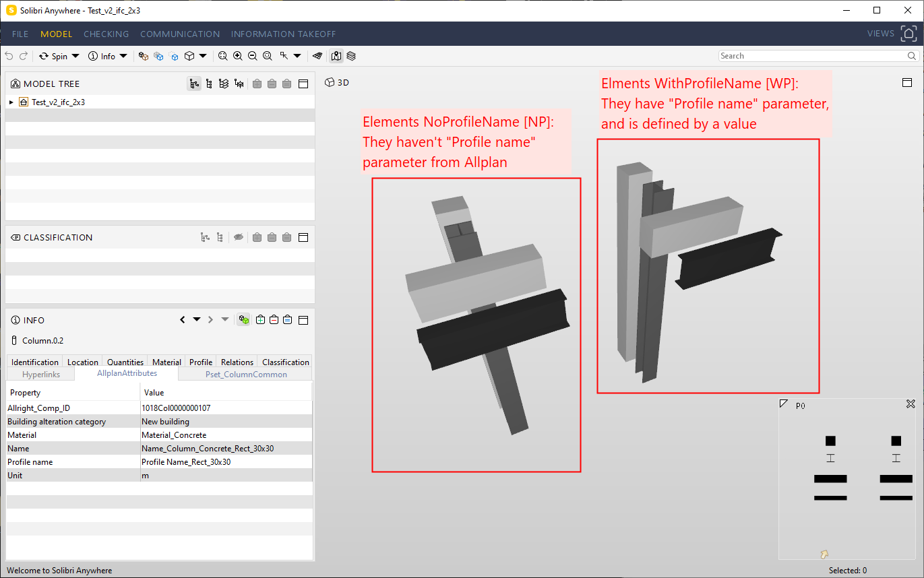Close the P0 floor plan minimap

(911, 404)
